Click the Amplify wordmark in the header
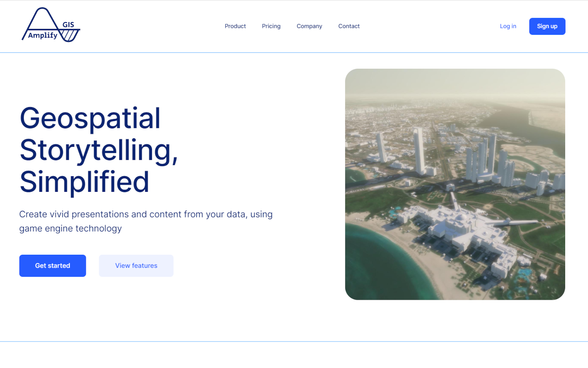The image size is (588, 368). 42,35
